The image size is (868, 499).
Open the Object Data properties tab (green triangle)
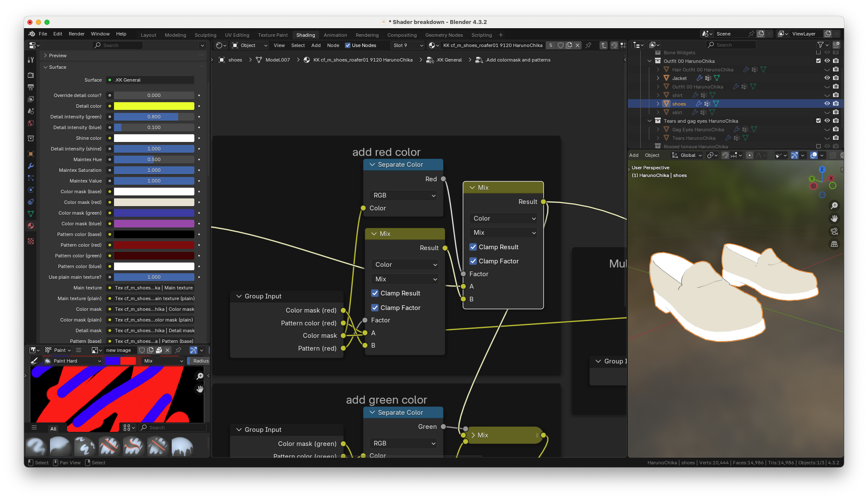[x=31, y=214]
